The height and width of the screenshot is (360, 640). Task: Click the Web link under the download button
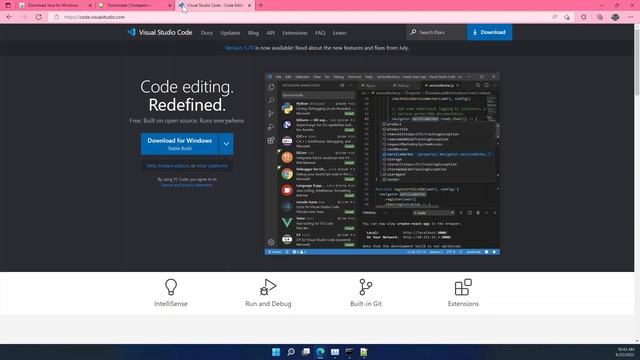(151, 166)
